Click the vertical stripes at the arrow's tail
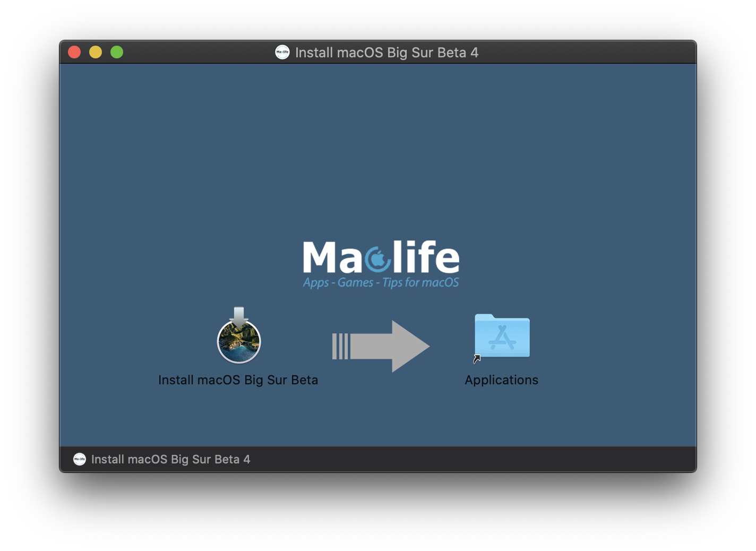Image resolution: width=756 pixels, height=551 pixels. [x=340, y=346]
